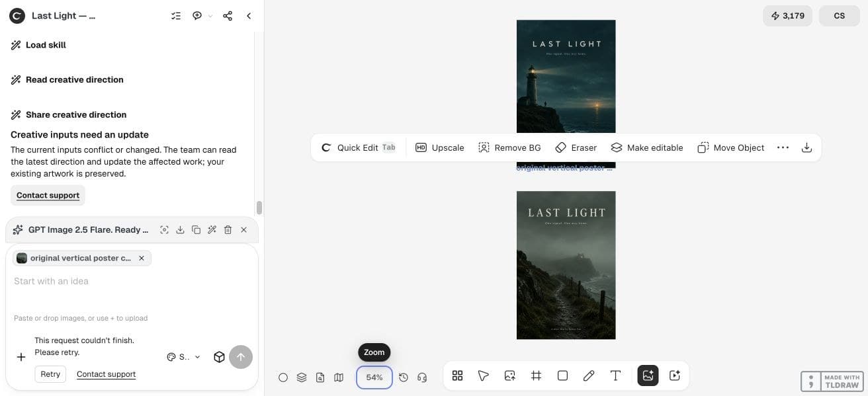Open the style palette dropdown
The height and width of the screenshot is (396, 868).
pyautogui.click(x=183, y=357)
